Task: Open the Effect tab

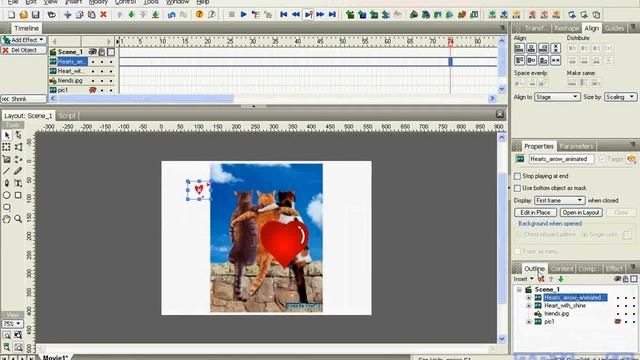Action: click(614, 269)
